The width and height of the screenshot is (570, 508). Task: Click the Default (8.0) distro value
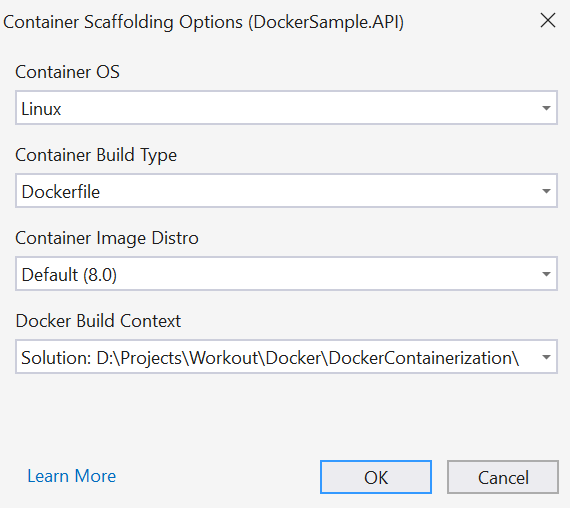(69, 275)
